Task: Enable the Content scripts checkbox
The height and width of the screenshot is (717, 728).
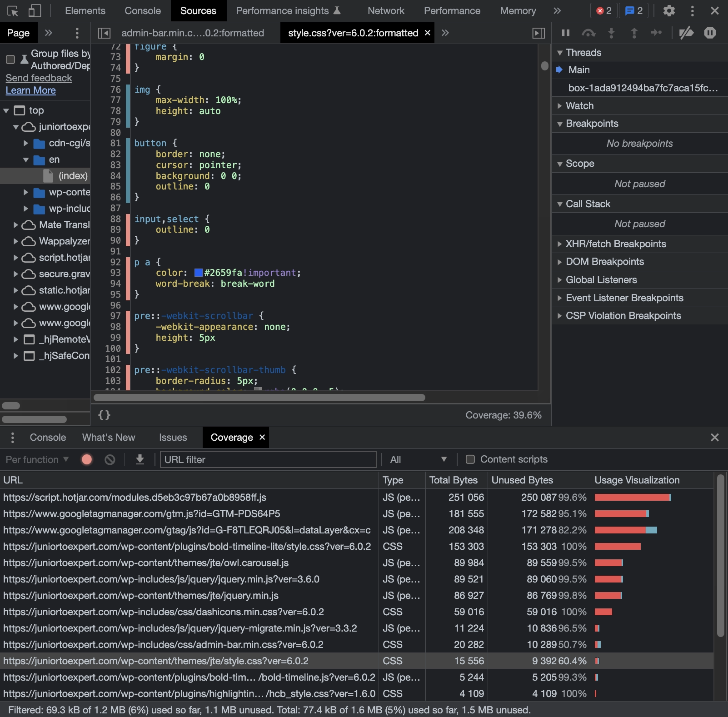Action: [x=470, y=459]
